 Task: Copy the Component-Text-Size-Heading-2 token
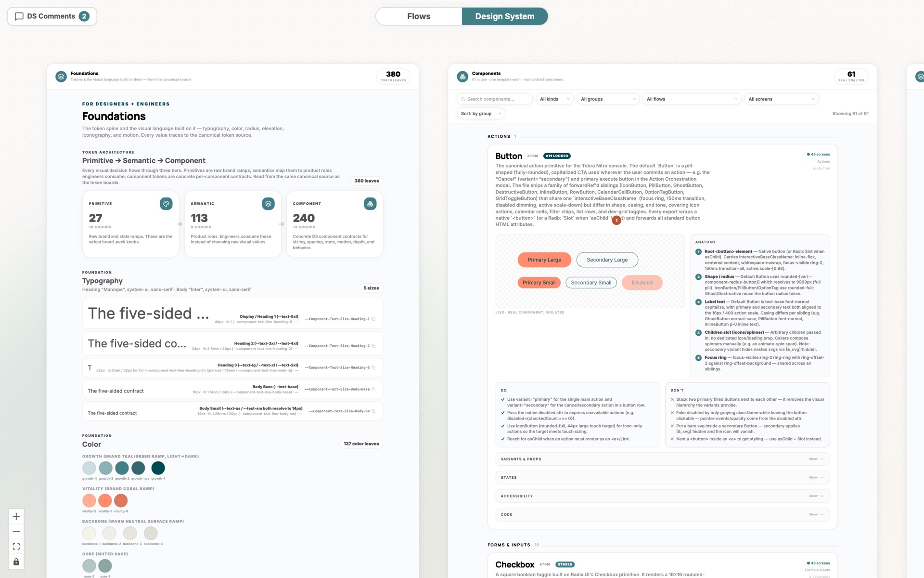[x=373, y=346]
